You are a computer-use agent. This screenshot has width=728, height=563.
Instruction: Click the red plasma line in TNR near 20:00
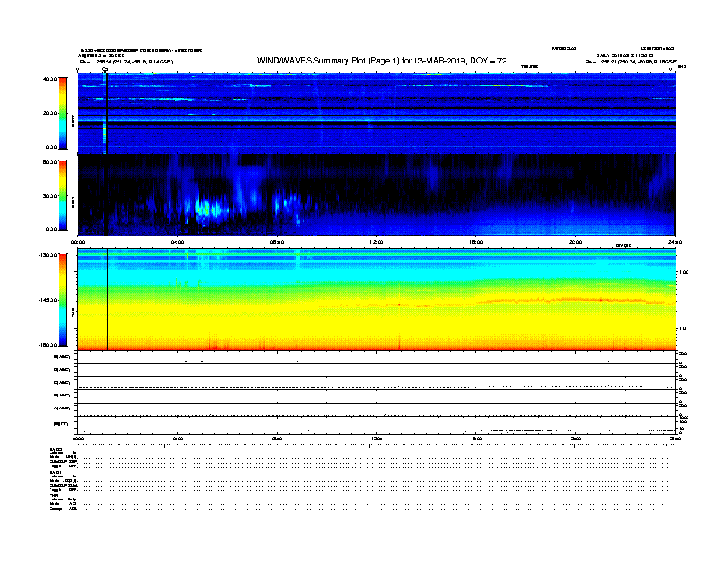tap(575, 300)
